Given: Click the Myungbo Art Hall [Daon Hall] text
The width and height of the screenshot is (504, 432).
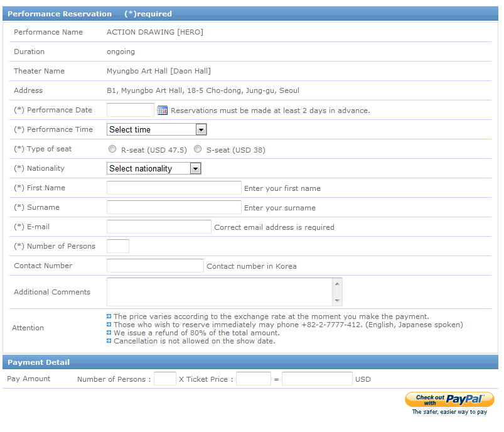Looking at the screenshot, I should (159, 71).
